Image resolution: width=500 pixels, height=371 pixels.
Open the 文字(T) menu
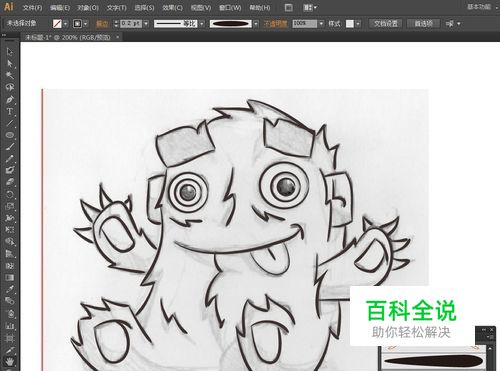pyautogui.click(x=117, y=7)
